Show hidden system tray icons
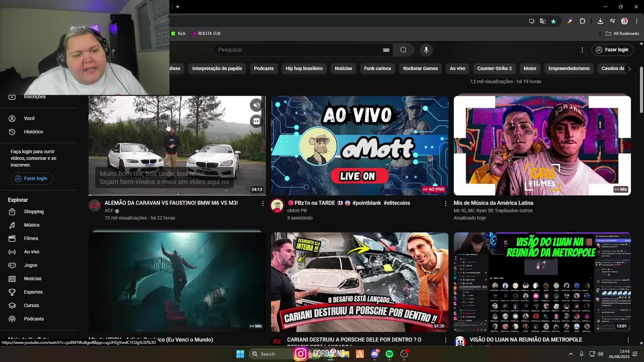 click(x=571, y=354)
